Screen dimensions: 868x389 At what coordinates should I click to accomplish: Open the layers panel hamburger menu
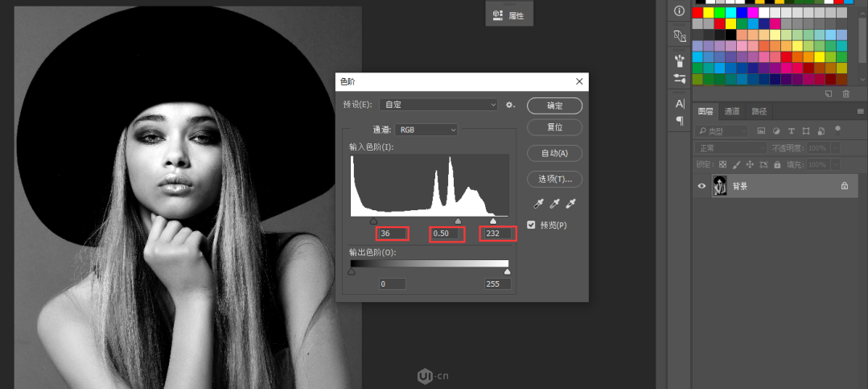(861, 111)
